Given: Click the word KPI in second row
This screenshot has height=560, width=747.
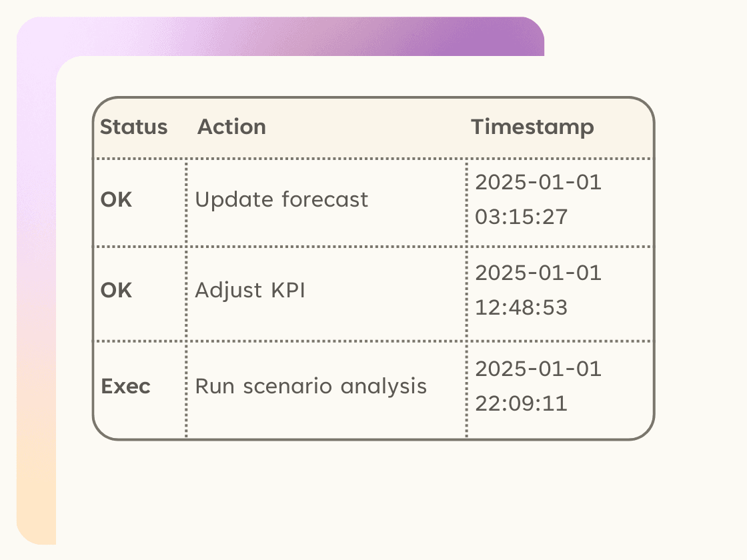Looking at the screenshot, I should point(288,291).
